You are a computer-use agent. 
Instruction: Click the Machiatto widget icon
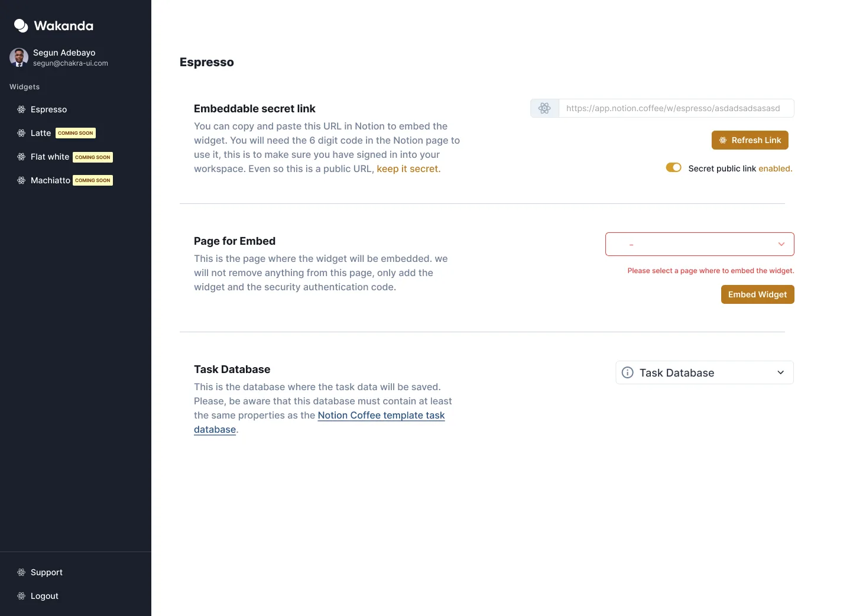pos(21,180)
